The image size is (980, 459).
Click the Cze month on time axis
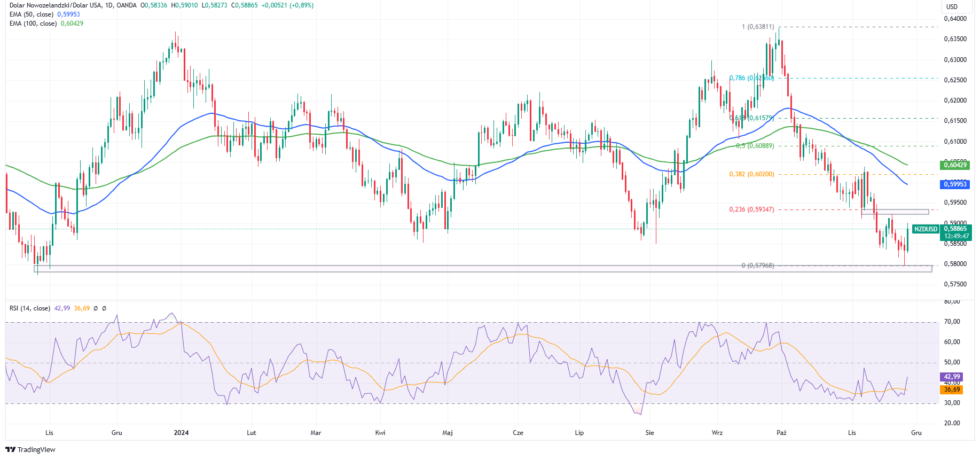point(518,433)
